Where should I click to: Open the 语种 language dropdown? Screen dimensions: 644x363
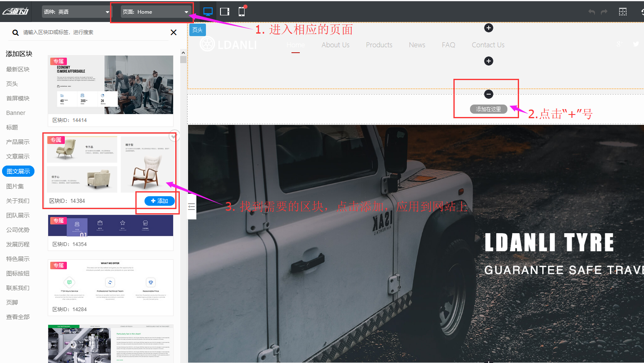click(76, 12)
